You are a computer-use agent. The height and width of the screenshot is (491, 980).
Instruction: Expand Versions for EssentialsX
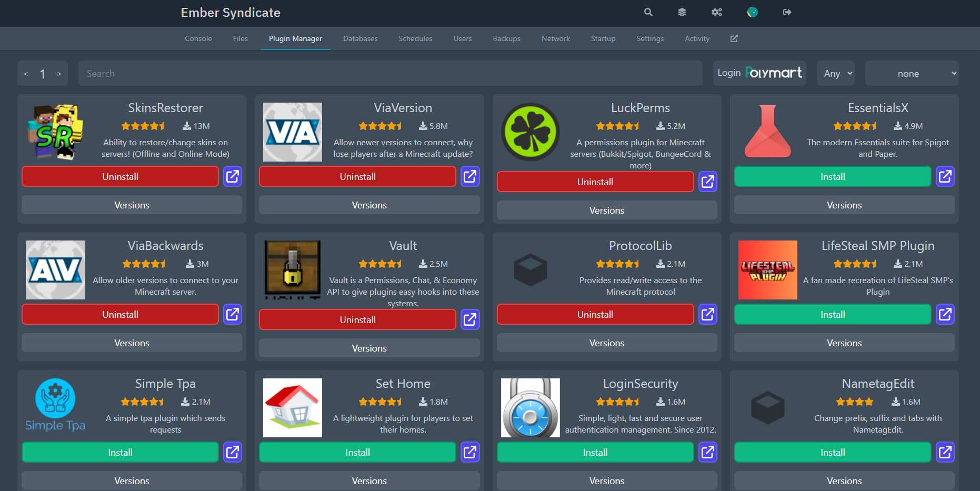(x=844, y=205)
